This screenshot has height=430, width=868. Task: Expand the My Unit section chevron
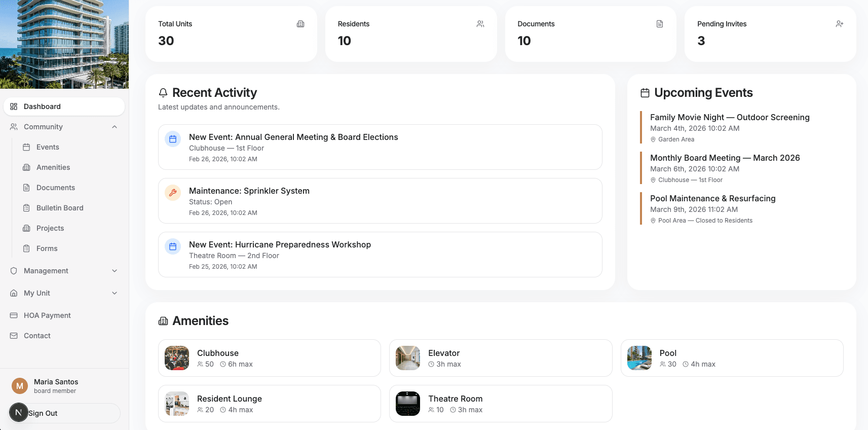click(115, 293)
